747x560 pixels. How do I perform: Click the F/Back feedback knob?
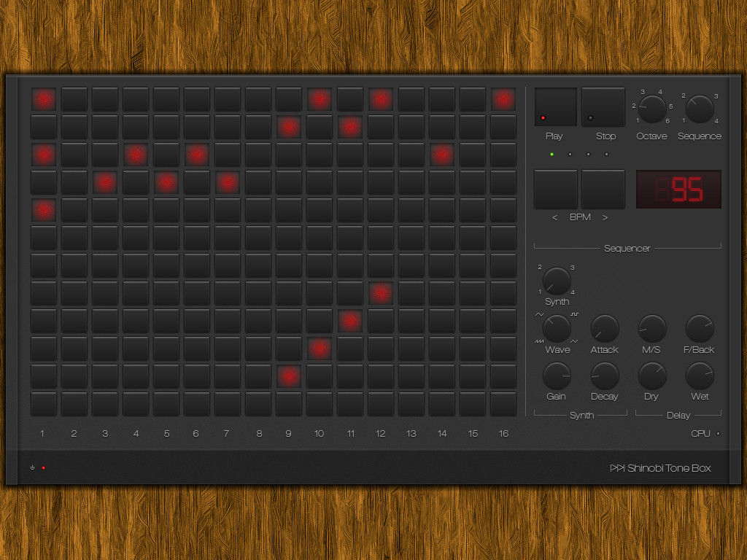point(700,328)
